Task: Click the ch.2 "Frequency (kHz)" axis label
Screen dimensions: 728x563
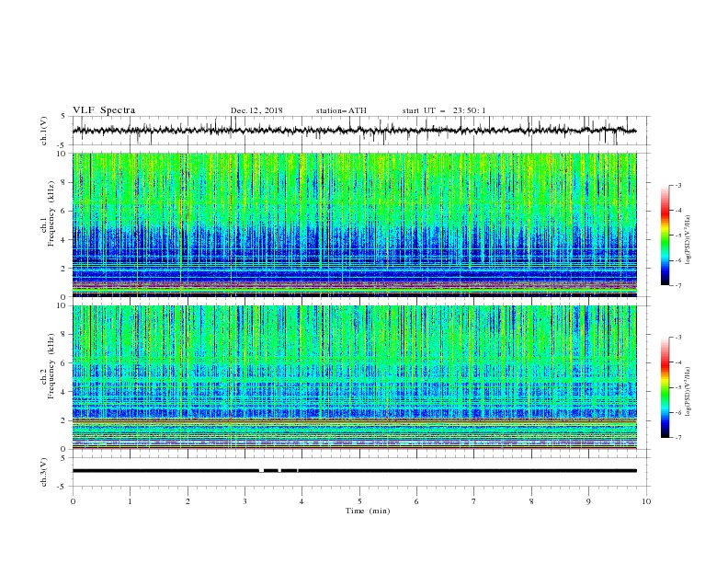Action: [x=51, y=366]
